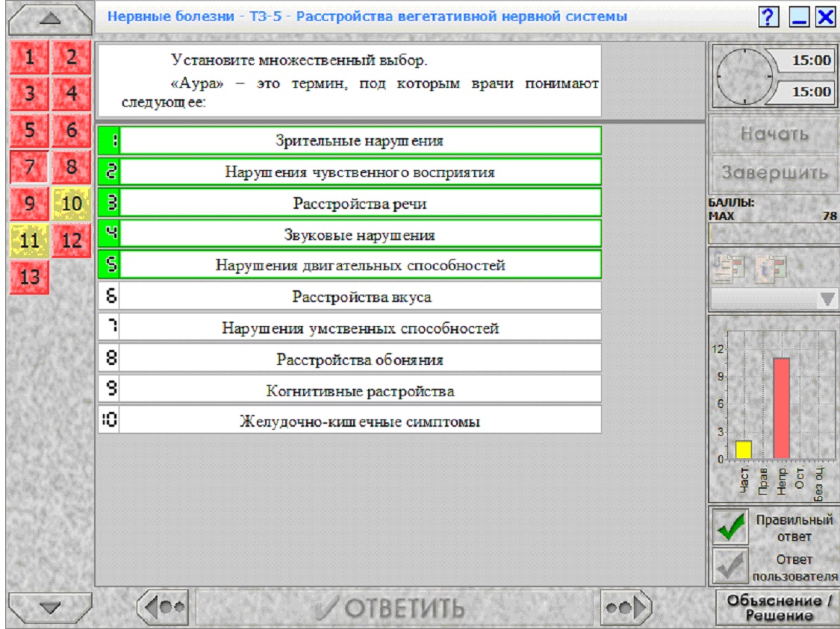Show user's answer gray checkmark
The image size is (840, 629).
(731, 566)
